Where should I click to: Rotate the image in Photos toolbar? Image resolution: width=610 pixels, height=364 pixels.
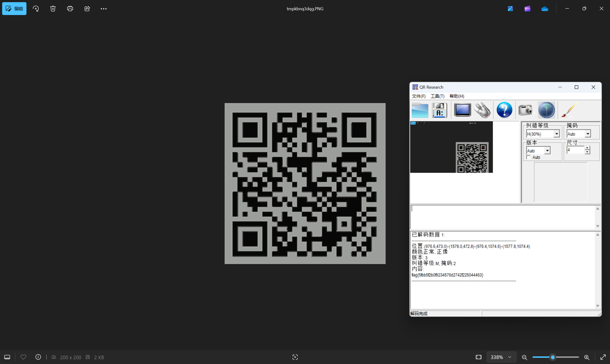36,9
